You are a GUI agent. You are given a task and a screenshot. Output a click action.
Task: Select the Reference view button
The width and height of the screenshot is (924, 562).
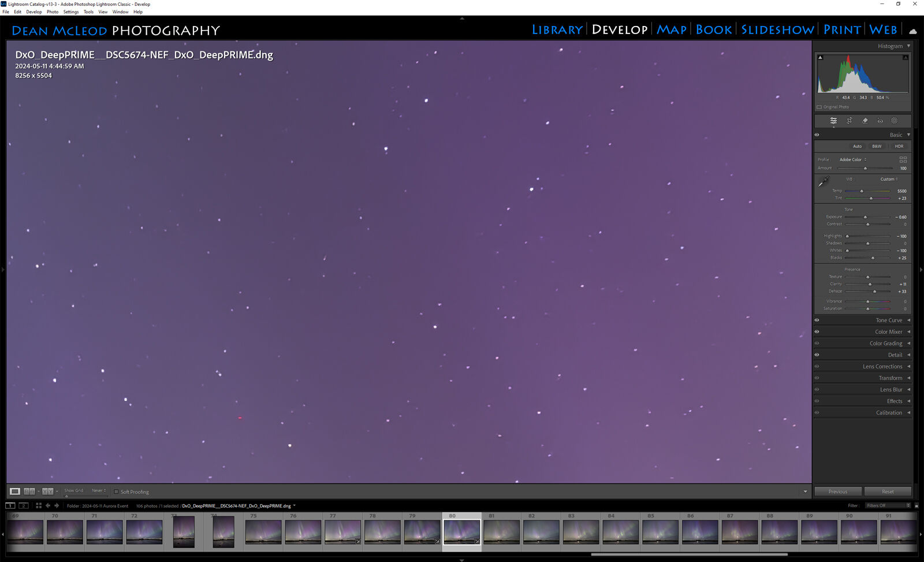[x=29, y=492]
